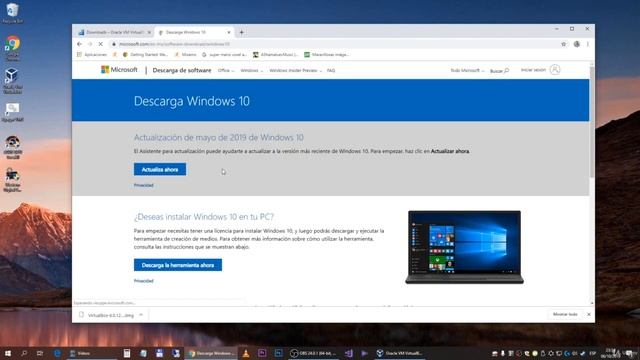Stop page loading with the X button
Screen dimensions: 640x360
100,44
